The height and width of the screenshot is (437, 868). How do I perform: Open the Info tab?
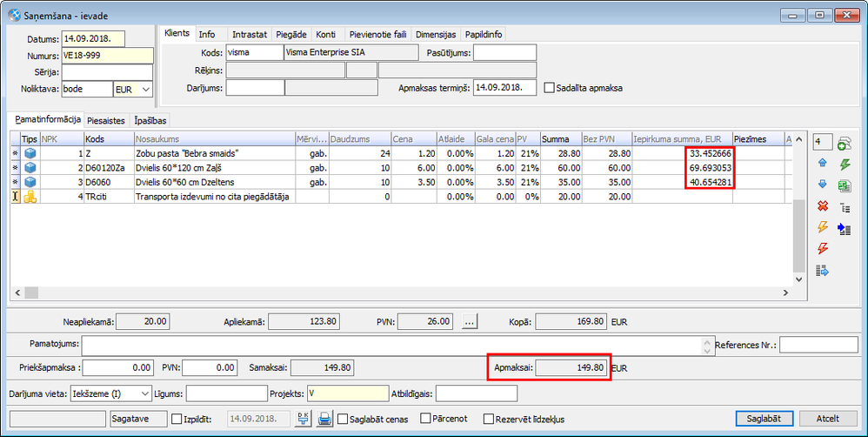point(207,34)
